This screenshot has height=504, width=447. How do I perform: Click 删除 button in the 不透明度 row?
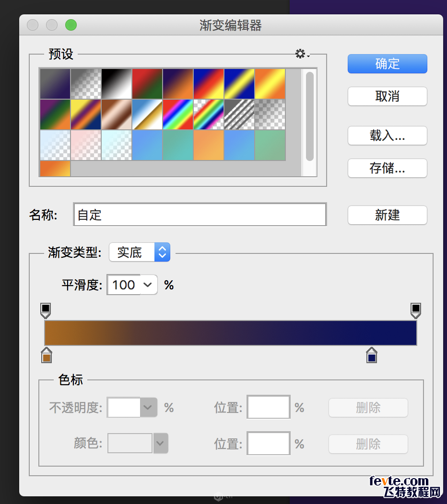(x=368, y=408)
